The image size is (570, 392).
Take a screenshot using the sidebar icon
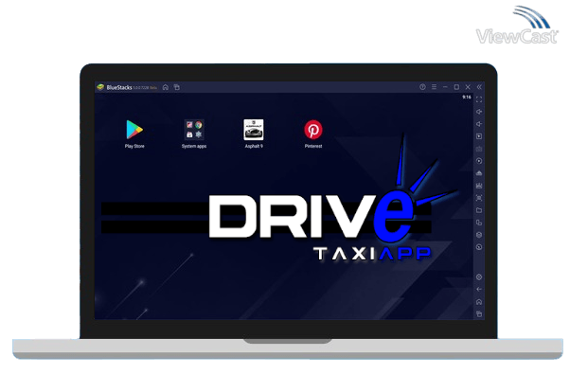tap(479, 198)
